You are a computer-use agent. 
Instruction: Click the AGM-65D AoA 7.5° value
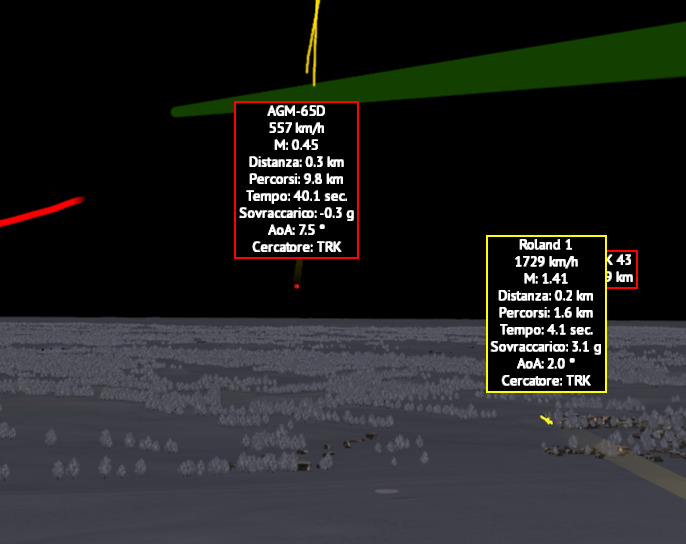click(x=296, y=230)
